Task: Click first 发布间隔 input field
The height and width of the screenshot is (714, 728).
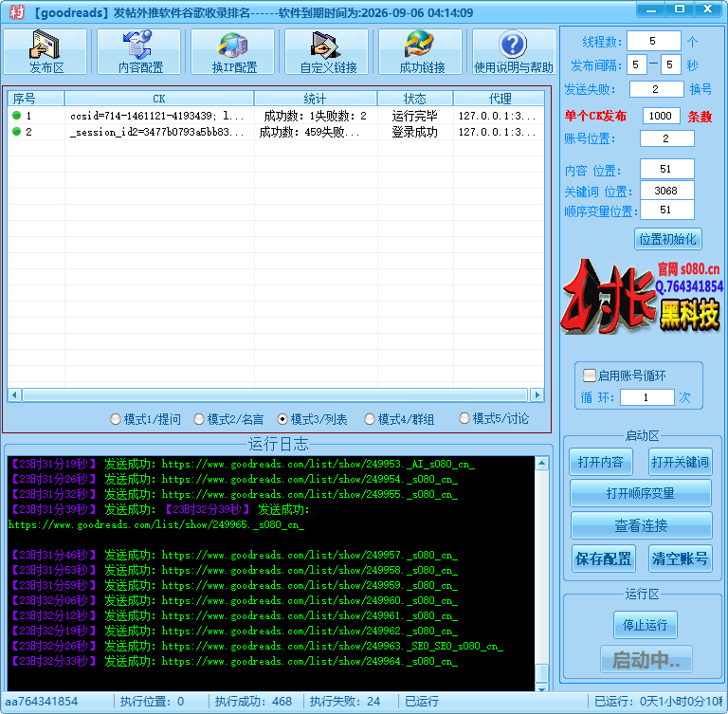Action: (x=637, y=64)
